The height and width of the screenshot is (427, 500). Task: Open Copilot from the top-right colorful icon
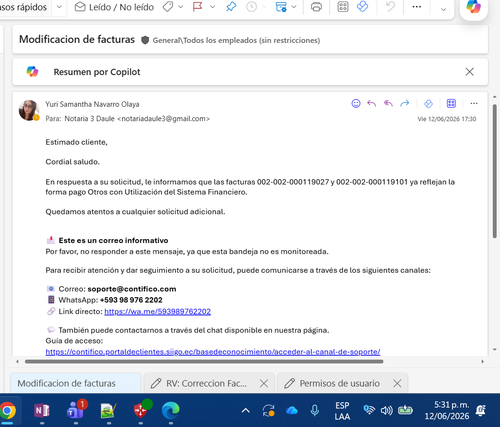pos(474,7)
